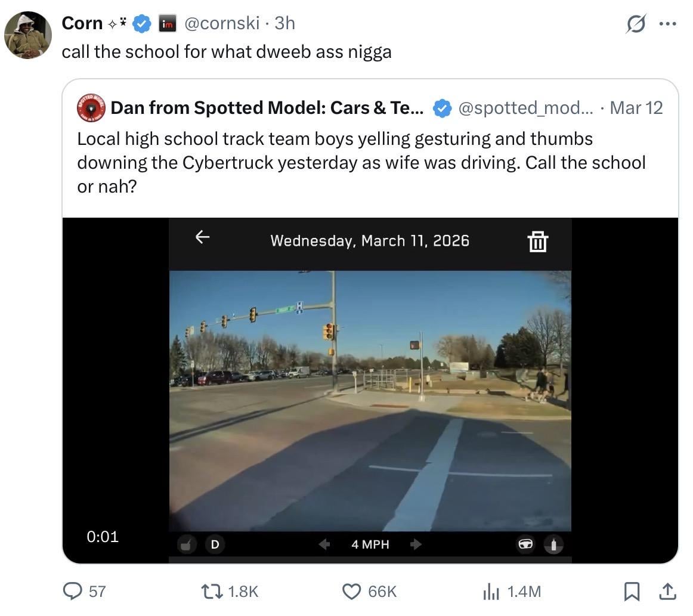Viewport: 693px width, 616px height.
Task: Open the three-dot more options menu
Action: 667,24
